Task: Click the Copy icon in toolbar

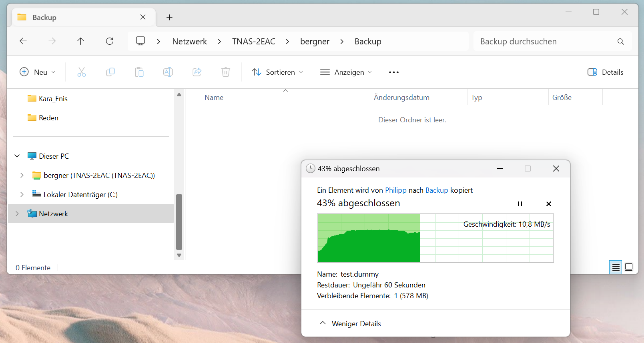Action: [x=110, y=72]
